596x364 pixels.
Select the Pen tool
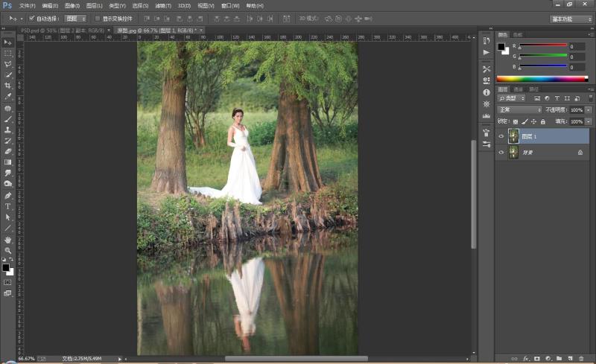click(x=7, y=196)
